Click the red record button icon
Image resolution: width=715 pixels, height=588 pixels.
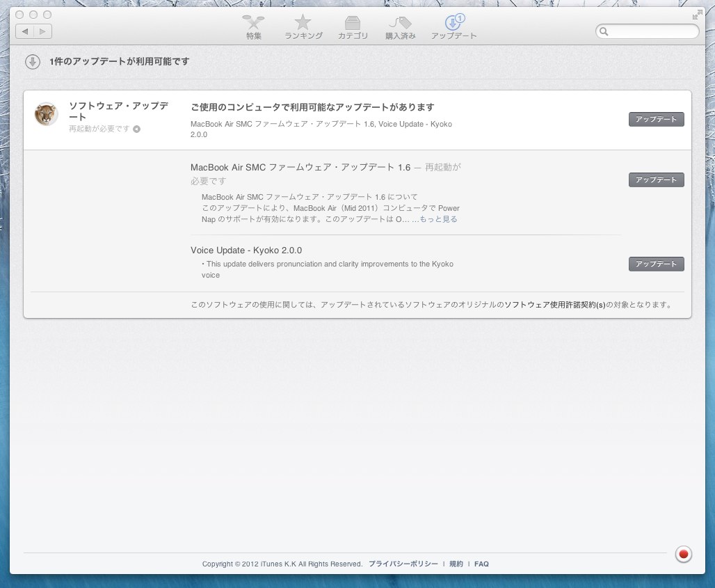pyautogui.click(x=684, y=554)
